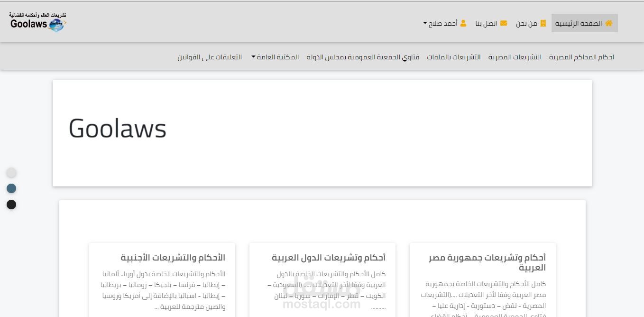Click the Arab countries card description text
Image resolution: width=644 pixels, height=317 pixels.
coord(327,290)
